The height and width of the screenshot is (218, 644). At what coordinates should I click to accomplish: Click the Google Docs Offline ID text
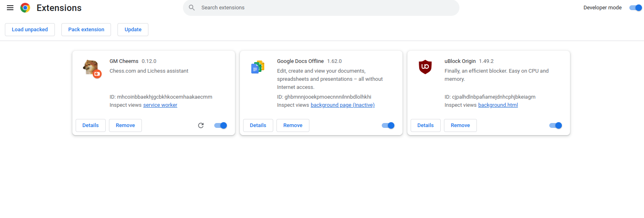click(324, 97)
